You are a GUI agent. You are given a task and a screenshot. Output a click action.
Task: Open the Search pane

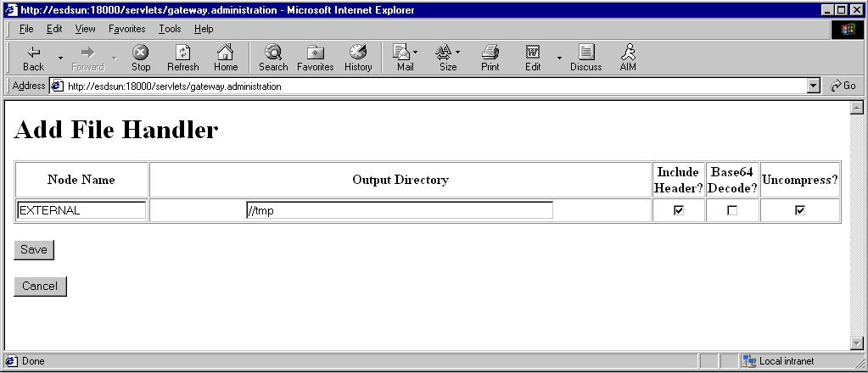[273, 58]
